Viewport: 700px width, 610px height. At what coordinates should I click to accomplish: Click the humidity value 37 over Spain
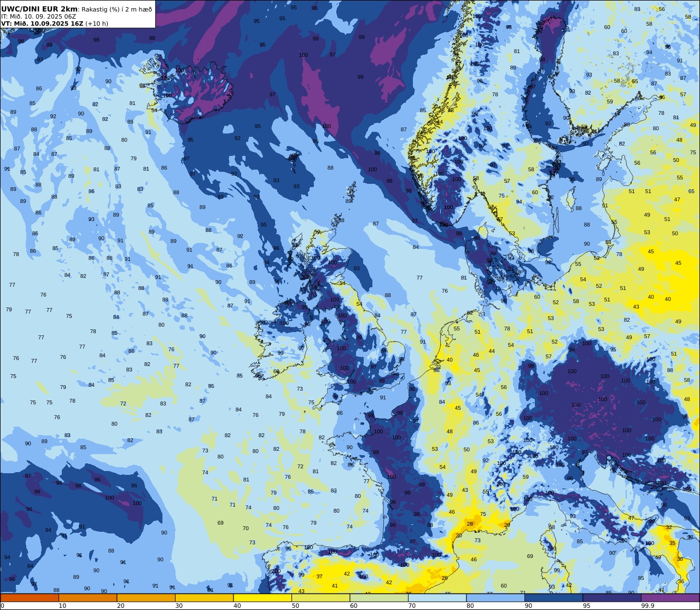[319, 577]
